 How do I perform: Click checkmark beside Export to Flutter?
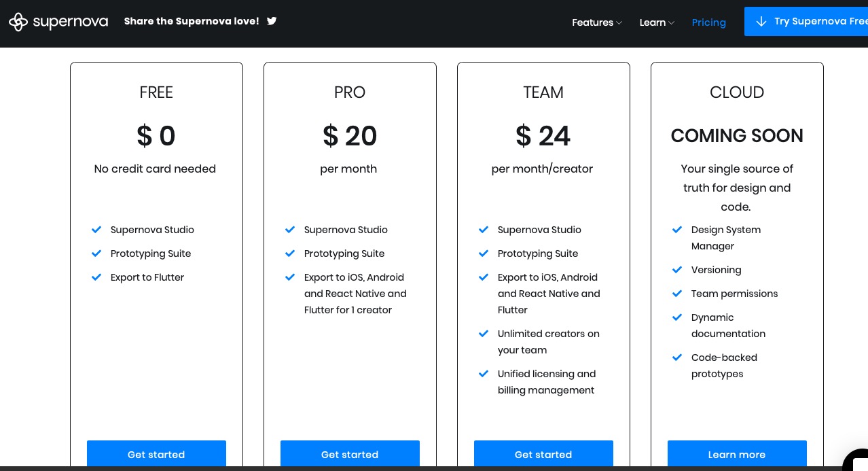[x=96, y=277]
